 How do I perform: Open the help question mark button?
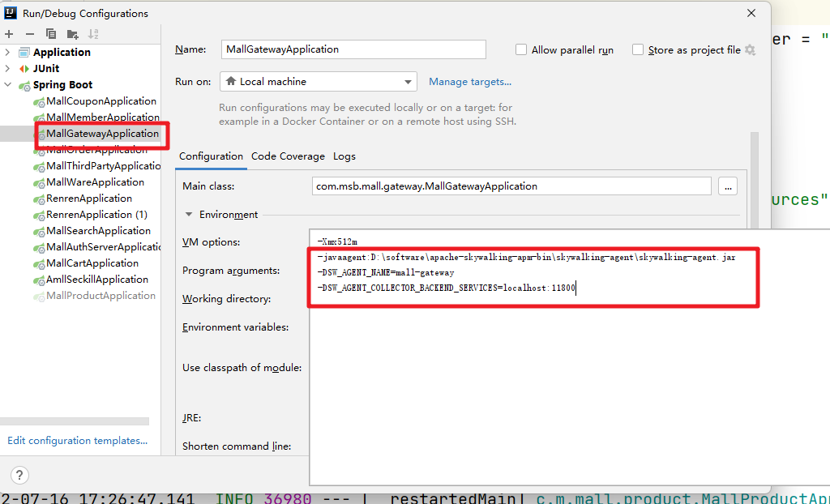click(19, 475)
